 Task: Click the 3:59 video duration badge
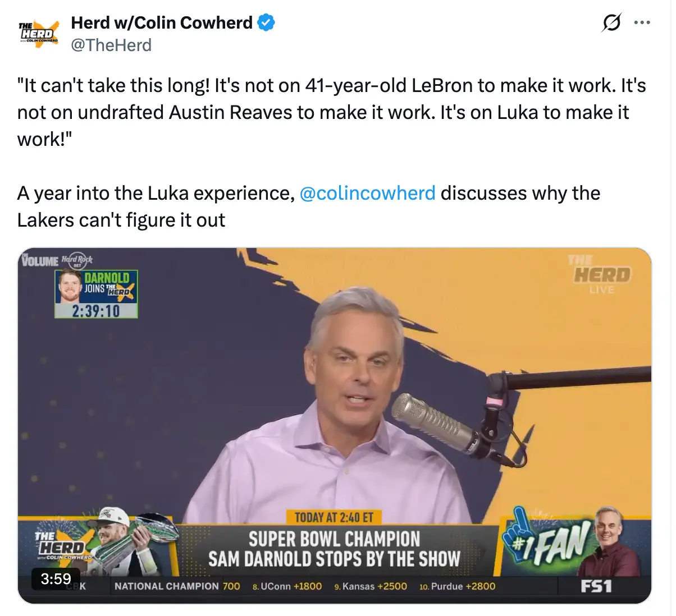tap(56, 578)
